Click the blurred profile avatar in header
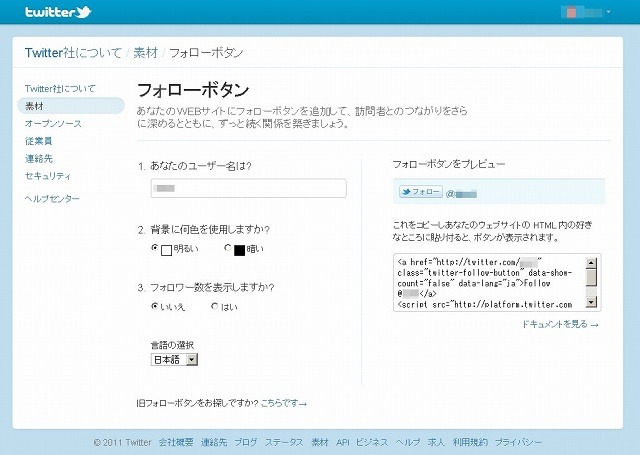Screen dimensions: 640x455 pos(571,12)
